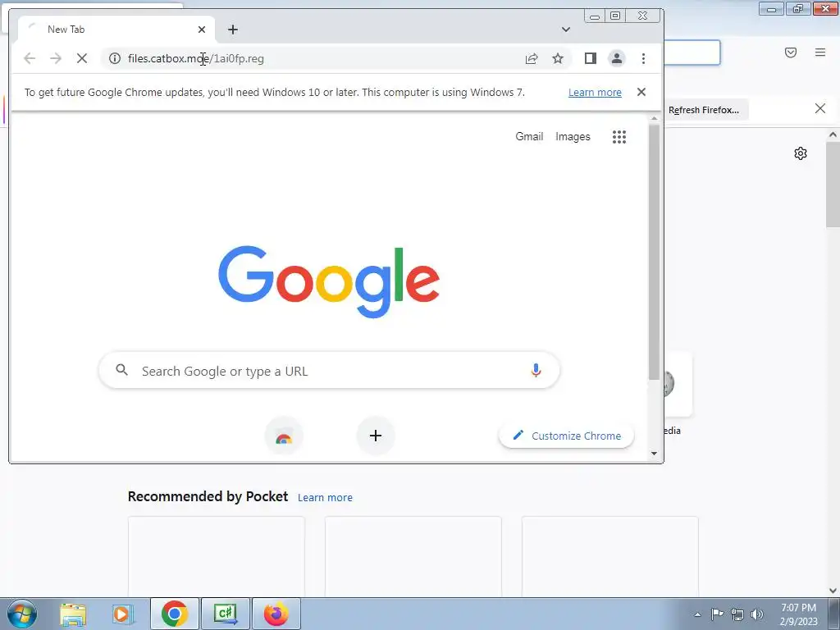The image size is (840, 630).
Task: Switch to Firefox in taskbar
Action: pos(276,614)
